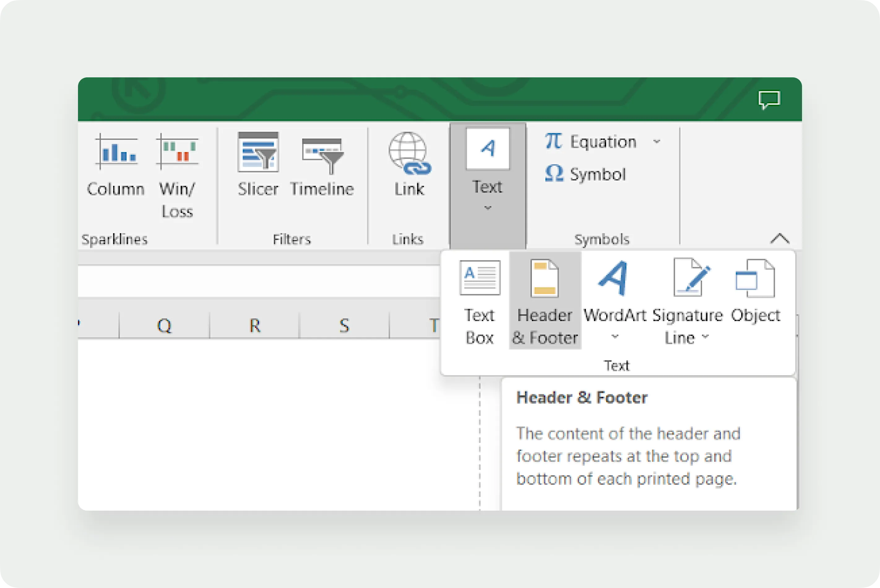Choose Header & Footer
The width and height of the screenshot is (880, 588).
click(545, 301)
